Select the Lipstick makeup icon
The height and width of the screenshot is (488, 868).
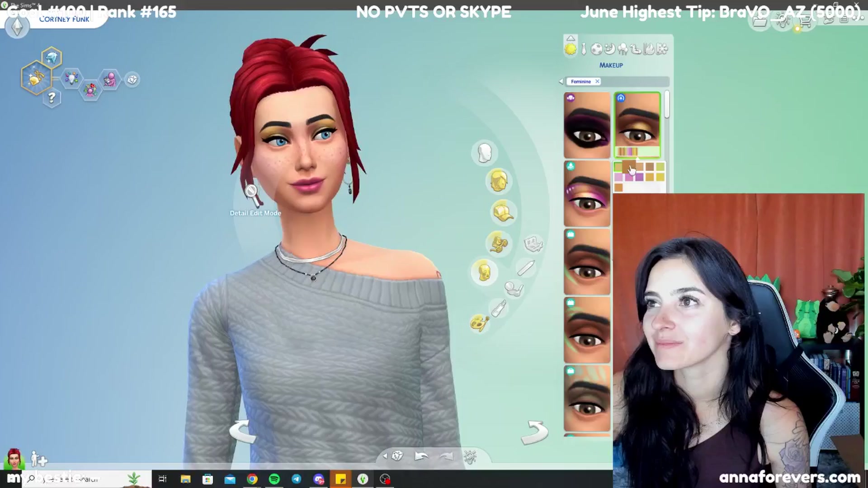click(499, 308)
